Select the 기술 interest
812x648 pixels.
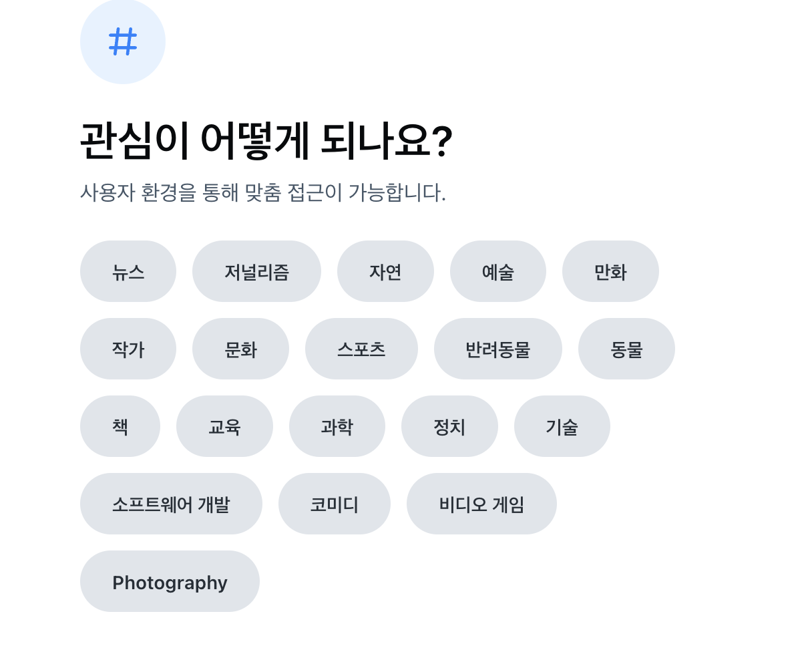[x=562, y=426]
